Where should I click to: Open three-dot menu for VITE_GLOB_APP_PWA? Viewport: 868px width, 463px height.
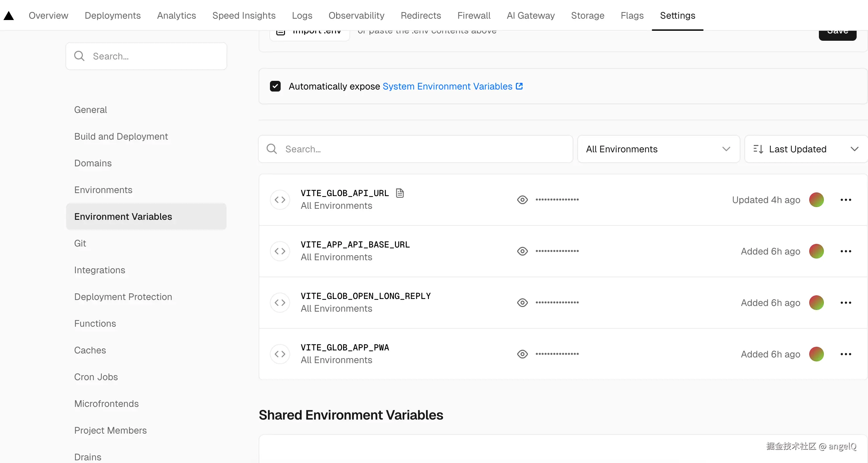click(x=845, y=354)
